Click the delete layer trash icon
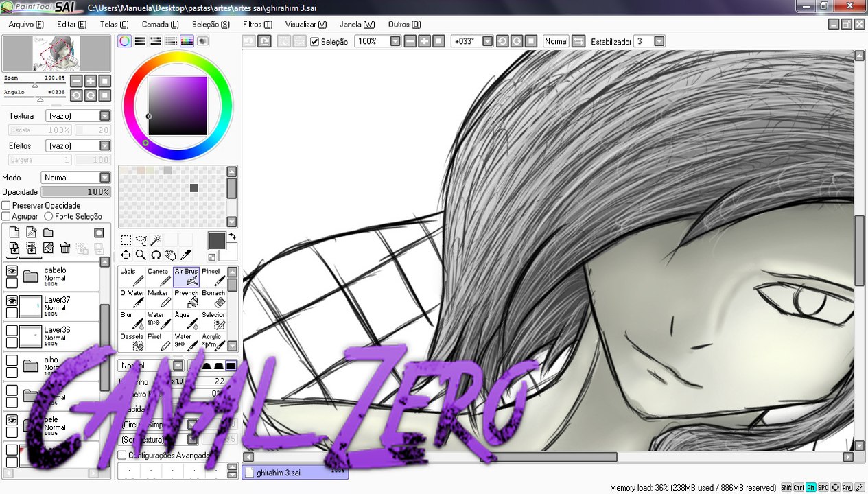This screenshot has width=868, height=494. tap(65, 248)
